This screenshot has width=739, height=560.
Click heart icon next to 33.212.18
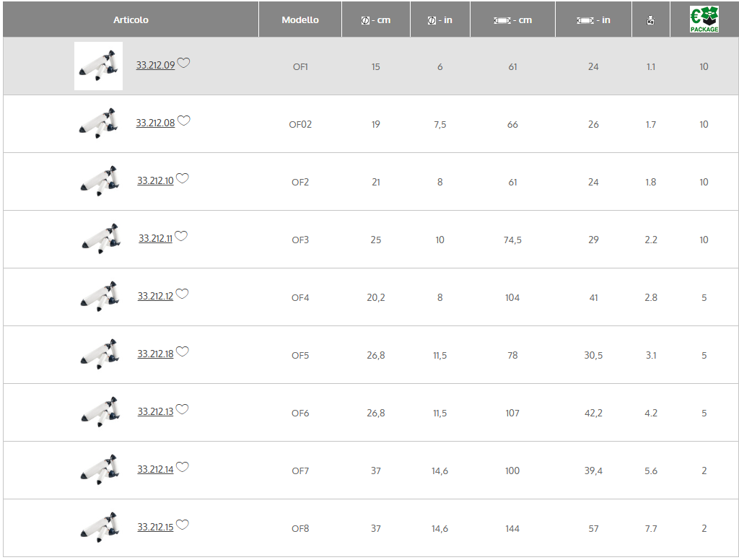tap(183, 351)
